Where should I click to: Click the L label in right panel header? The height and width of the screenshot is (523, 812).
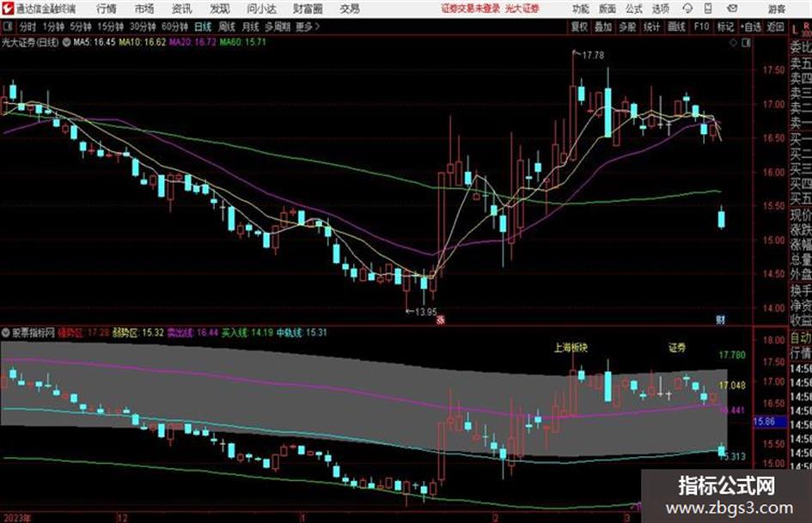point(795,30)
